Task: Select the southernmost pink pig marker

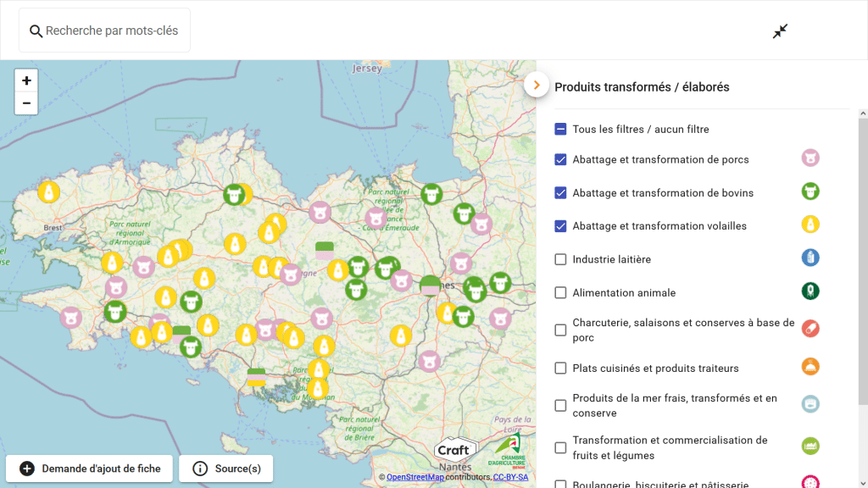Action: [x=429, y=362]
